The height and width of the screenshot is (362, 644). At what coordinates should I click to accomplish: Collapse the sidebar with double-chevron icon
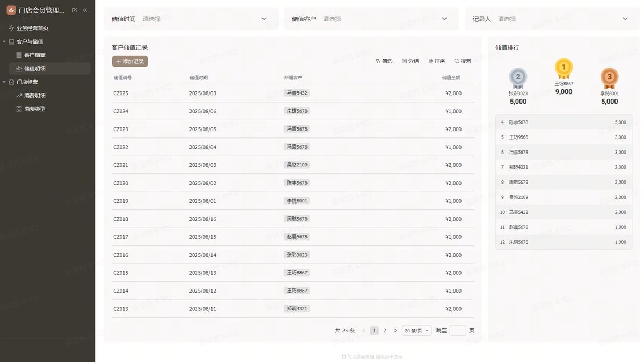85,10
